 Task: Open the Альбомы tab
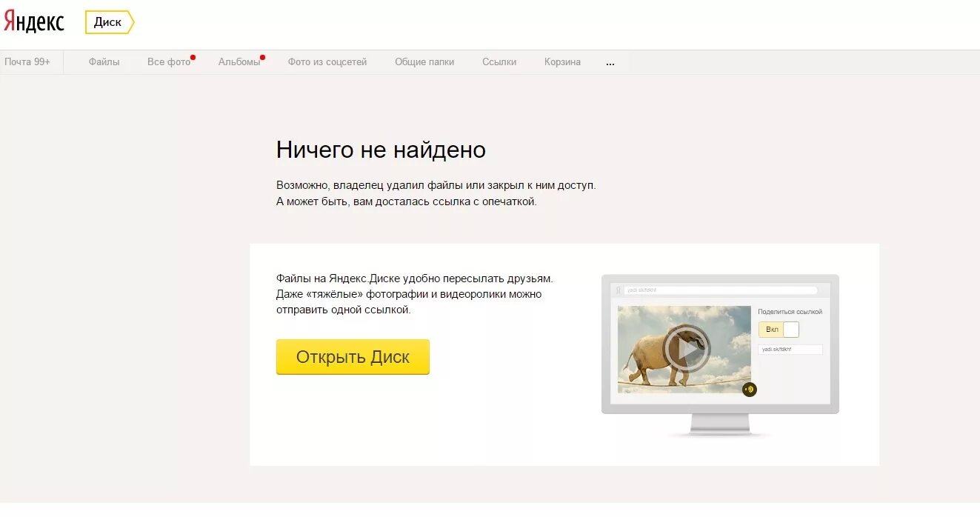(239, 62)
